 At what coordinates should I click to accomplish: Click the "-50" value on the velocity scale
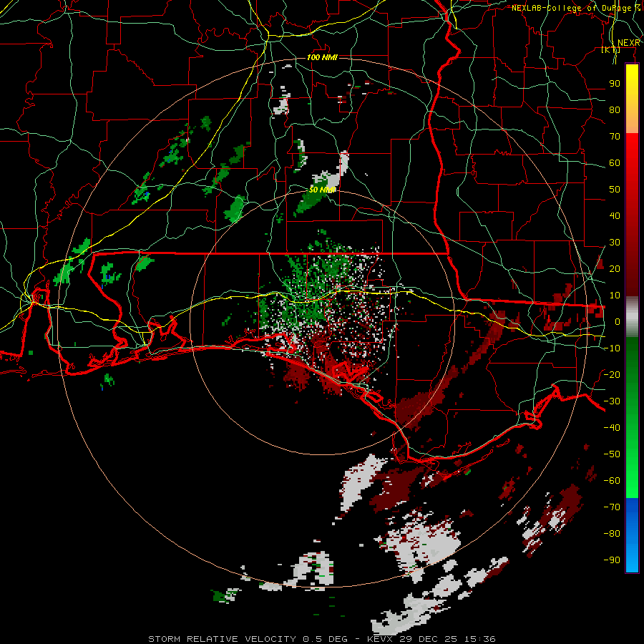(612, 454)
